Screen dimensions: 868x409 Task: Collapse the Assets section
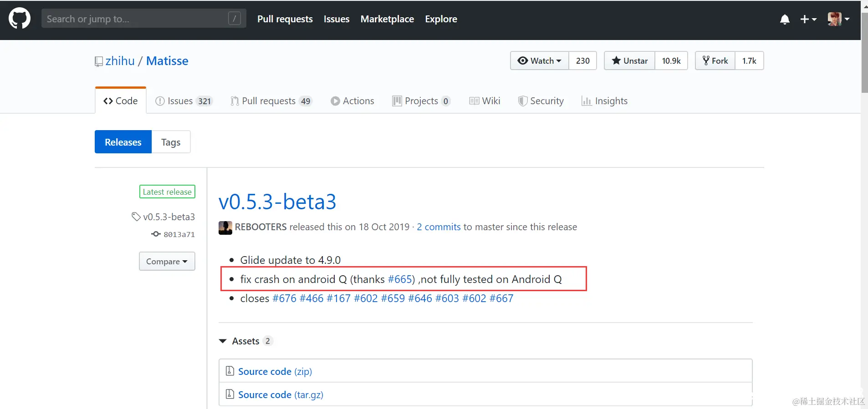[x=246, y=341]
